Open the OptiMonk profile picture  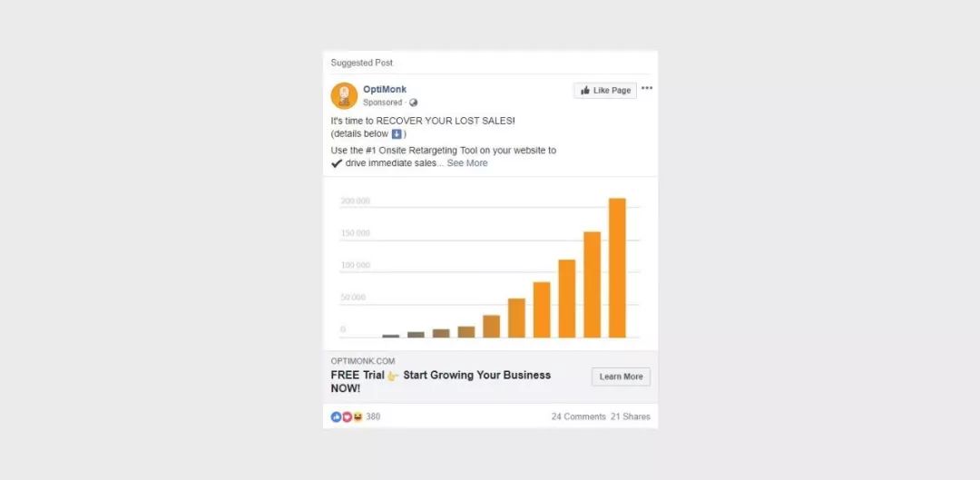coord(344,95)
